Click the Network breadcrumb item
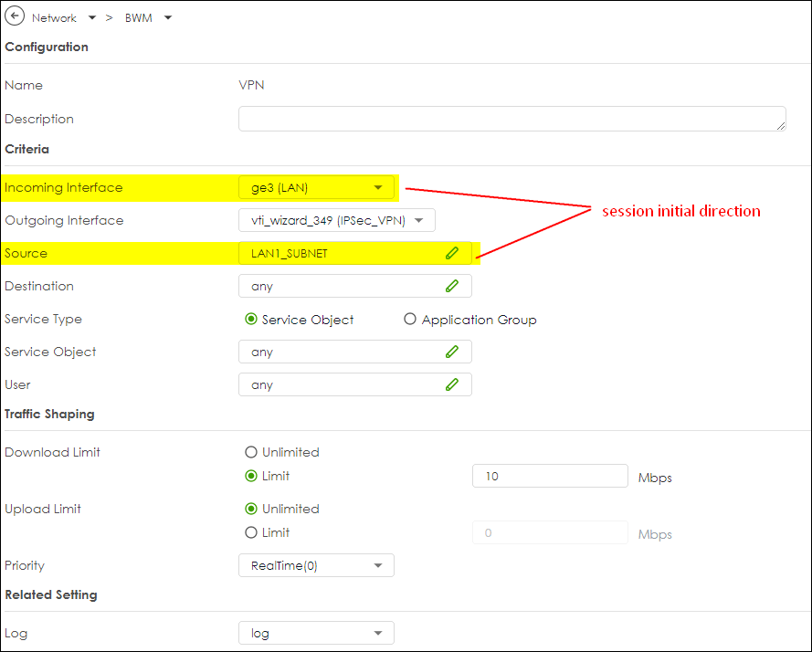Image resolution: width=812 pixels, height=652 pixels. click(54, 18)
